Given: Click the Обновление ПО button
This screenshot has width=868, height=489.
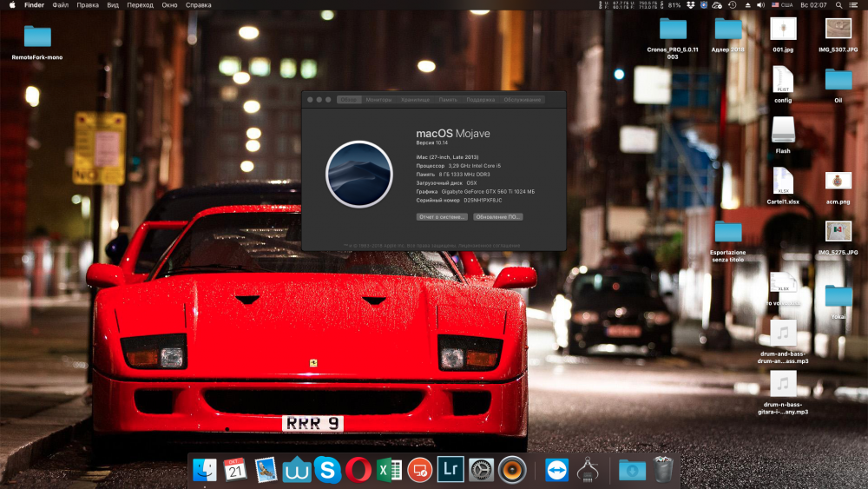Looking at the screenshot, I should [497, 217].
